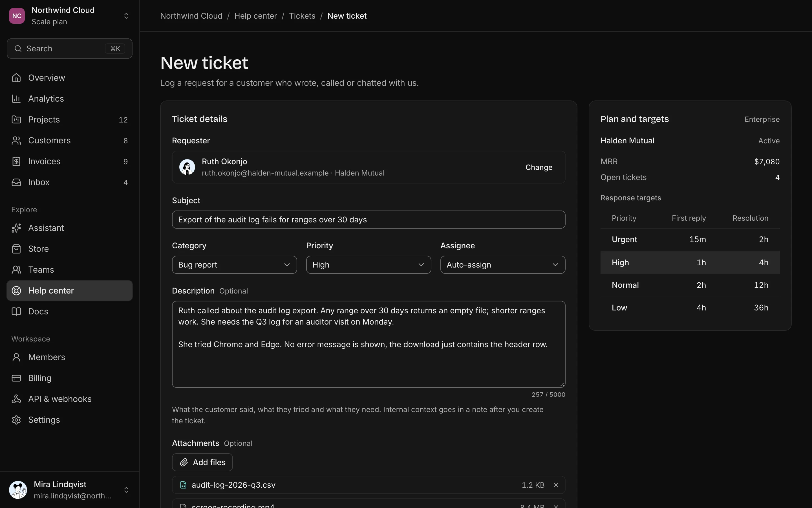The height and width of the screenshot is (508, 812).
Task: Open the Category dropdown showing Bug report
Action: click(x=234, y=265)
